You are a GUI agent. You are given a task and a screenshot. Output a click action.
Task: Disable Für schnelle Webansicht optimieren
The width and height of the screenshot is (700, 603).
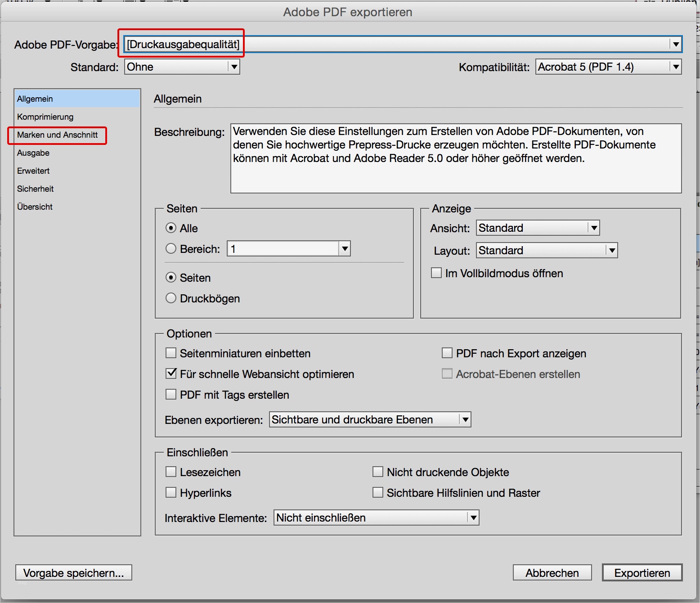click(171, 373)
